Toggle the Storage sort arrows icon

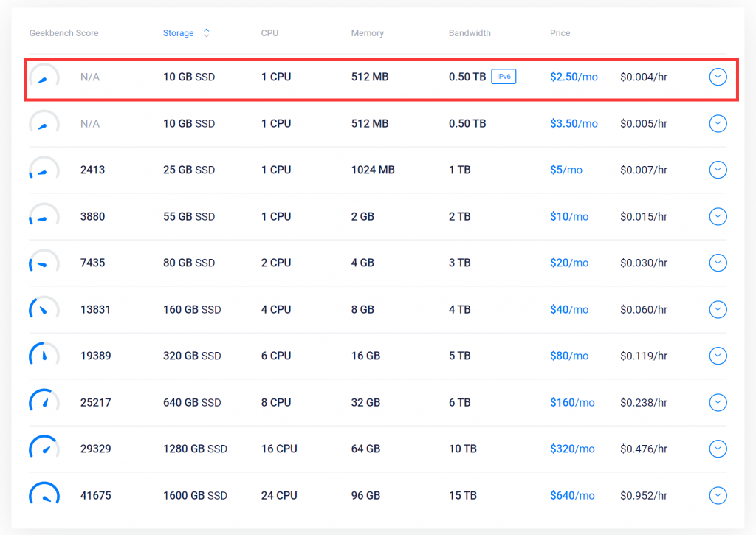pyautogui.click(x=207, y=32)
